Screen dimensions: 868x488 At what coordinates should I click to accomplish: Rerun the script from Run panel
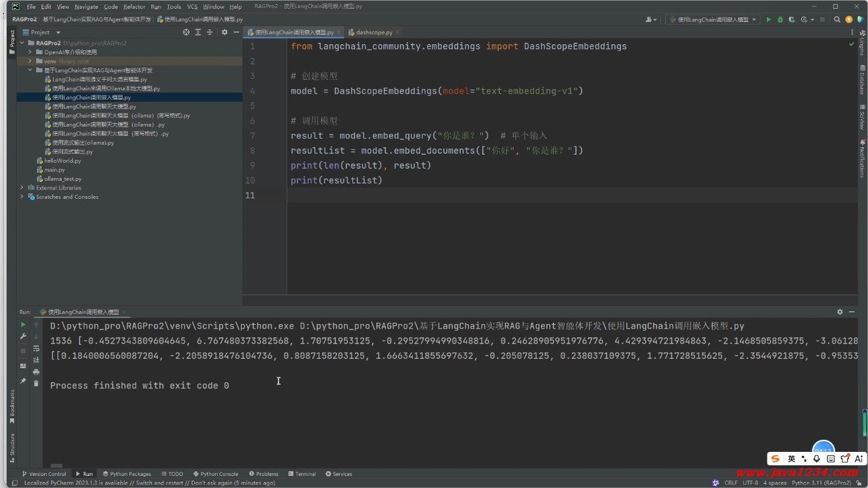pyautogui.click(x=23, y=325)
